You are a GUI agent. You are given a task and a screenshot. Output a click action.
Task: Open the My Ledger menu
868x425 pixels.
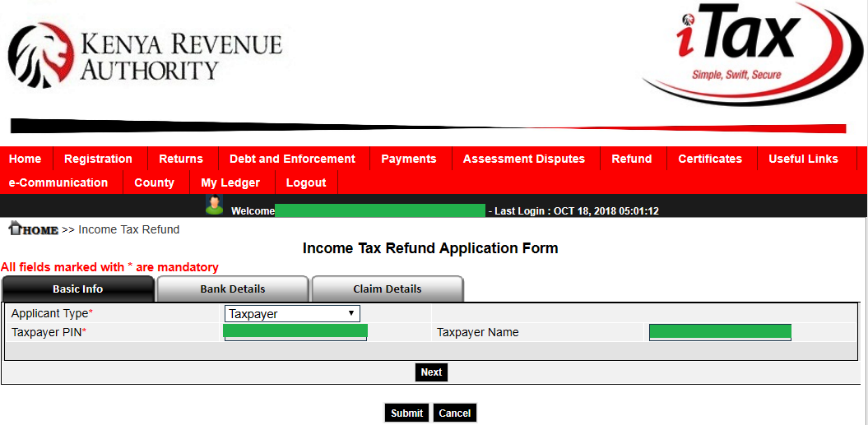(x=230, y=182)
